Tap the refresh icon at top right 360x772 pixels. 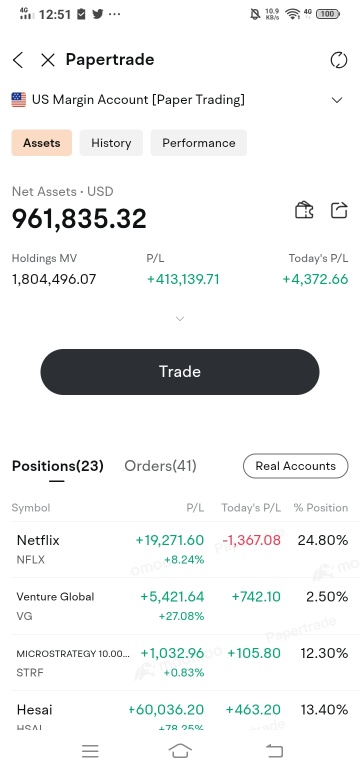coord(338,60)
